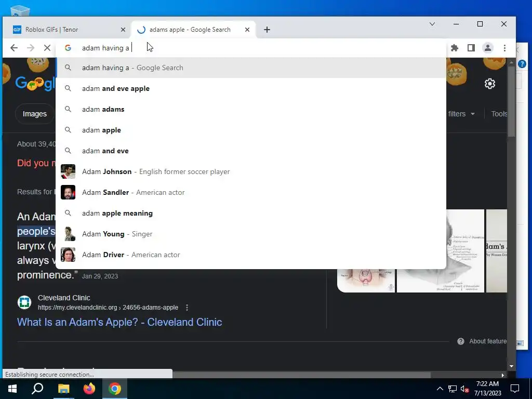Open the tab search chevron
The image size is (532, 399).
coord(432,24)
